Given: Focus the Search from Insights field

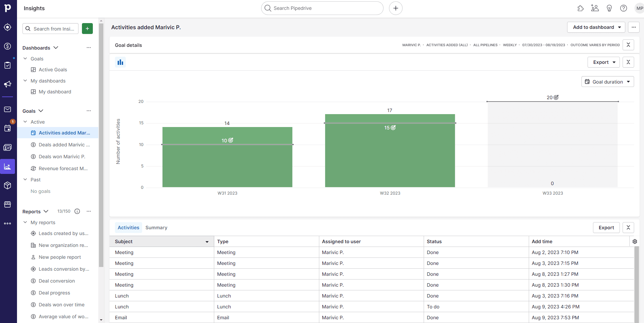Looking at the screenshot, I should (50, 29).
